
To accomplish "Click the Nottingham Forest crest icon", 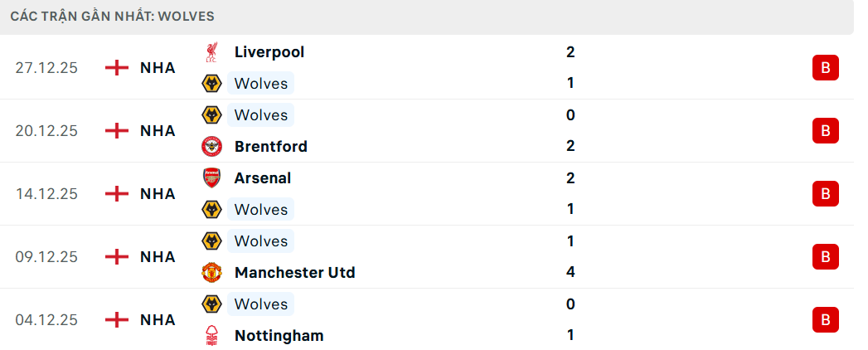I will [212, 336].
